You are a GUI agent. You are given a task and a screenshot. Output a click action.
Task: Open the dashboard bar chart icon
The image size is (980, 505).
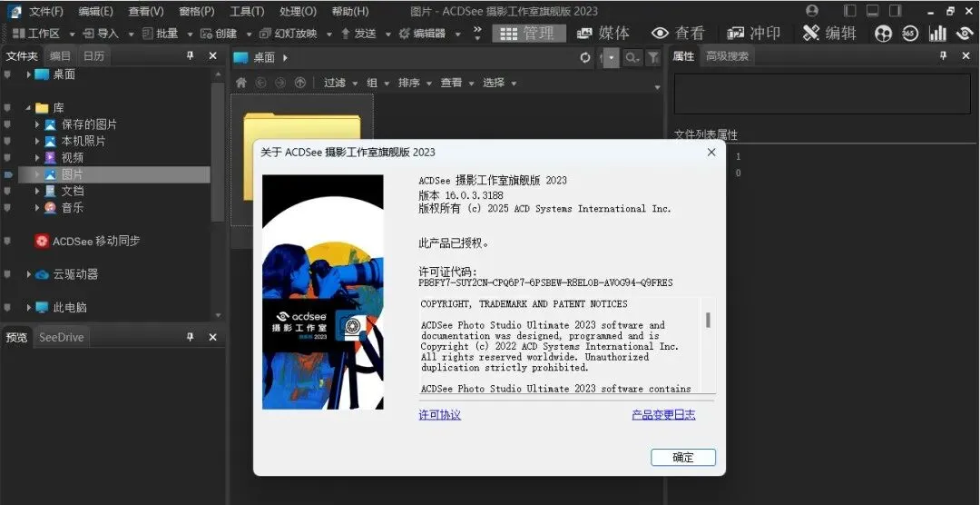coord(937,34)
